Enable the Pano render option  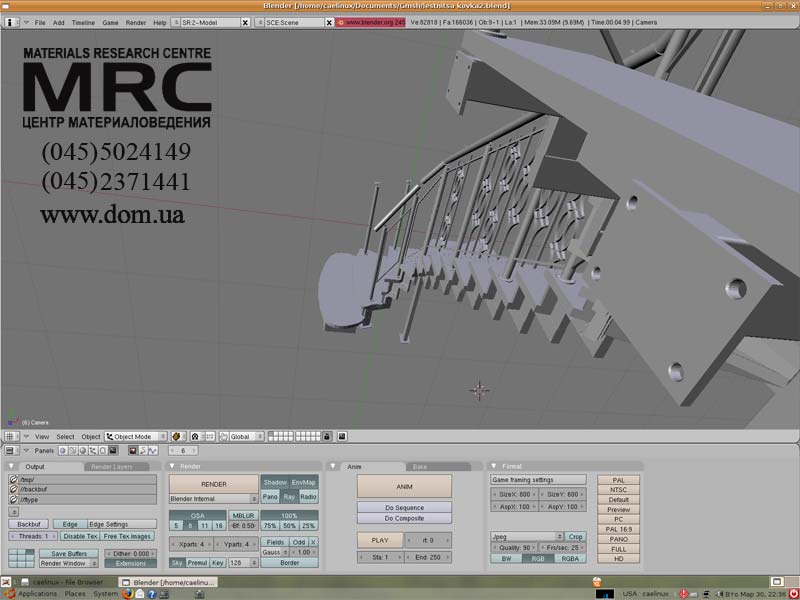[270, 496]
